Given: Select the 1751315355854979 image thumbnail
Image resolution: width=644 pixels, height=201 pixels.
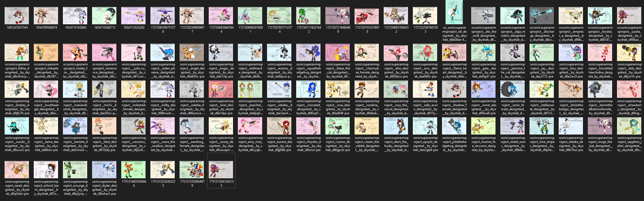Looking at the screenshot, I should click(192, 170).
